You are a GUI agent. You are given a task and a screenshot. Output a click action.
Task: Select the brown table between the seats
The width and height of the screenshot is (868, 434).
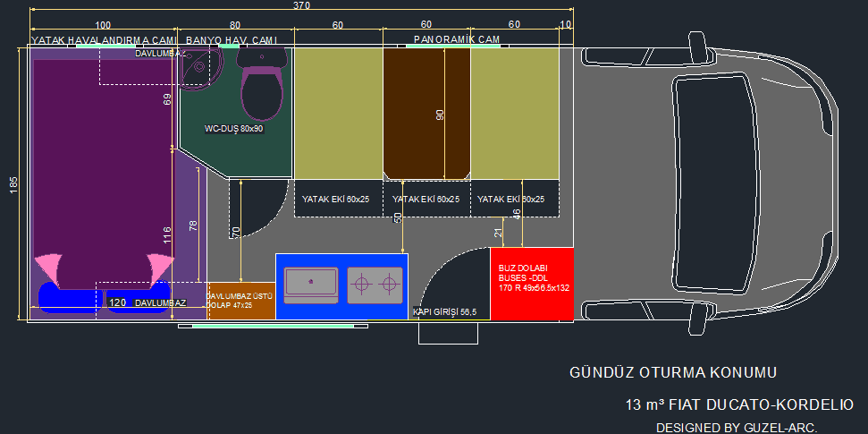pos(426,113)
